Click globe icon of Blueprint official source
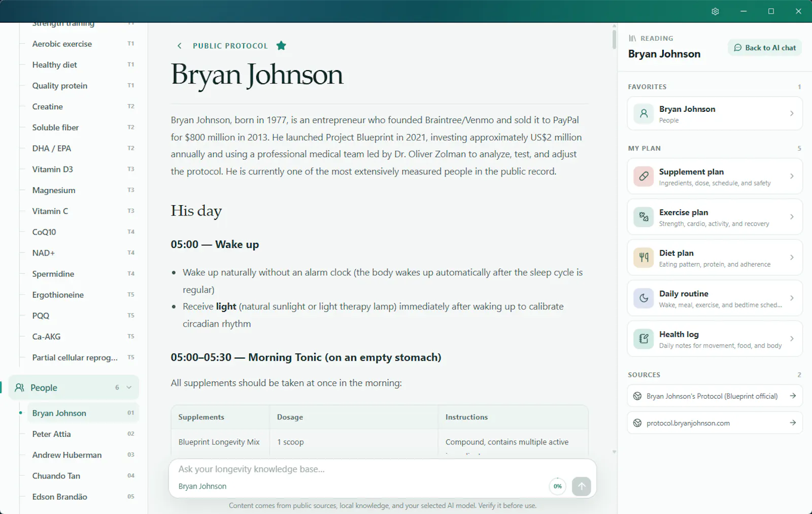The width and height of the screenshot is (812, 514). click(637, 396)
